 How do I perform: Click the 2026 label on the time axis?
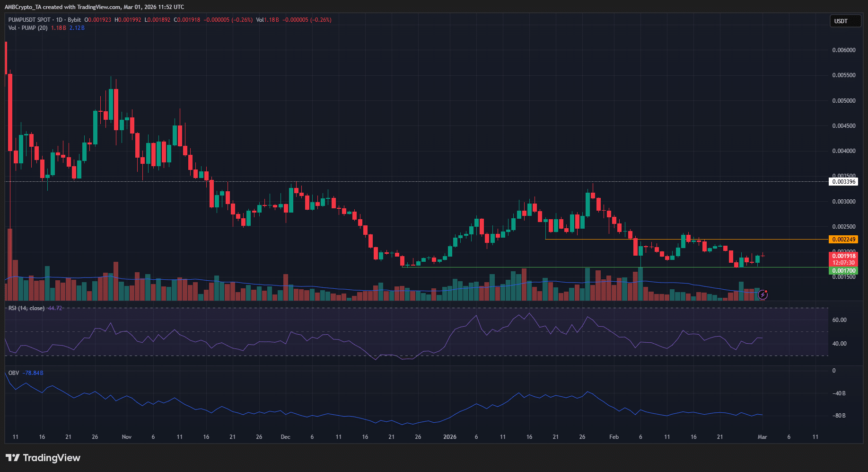click(x=449, y=437)
